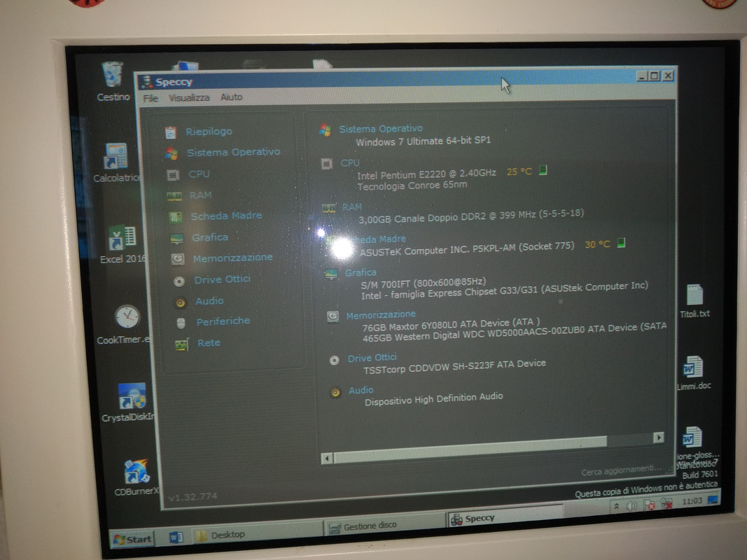The image size is (747, 560).
Task: Click the Grafica heading in summary
Action: (360, 272)
